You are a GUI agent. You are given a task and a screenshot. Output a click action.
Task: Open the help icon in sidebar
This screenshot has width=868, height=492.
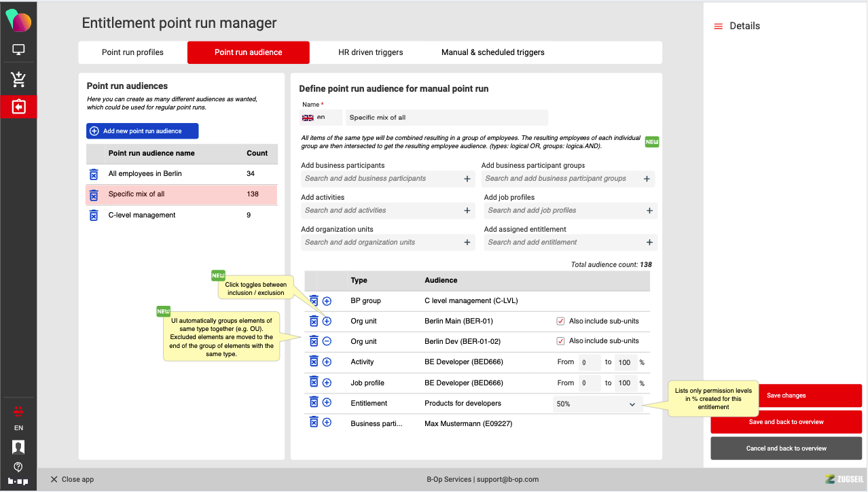[18, 467]
